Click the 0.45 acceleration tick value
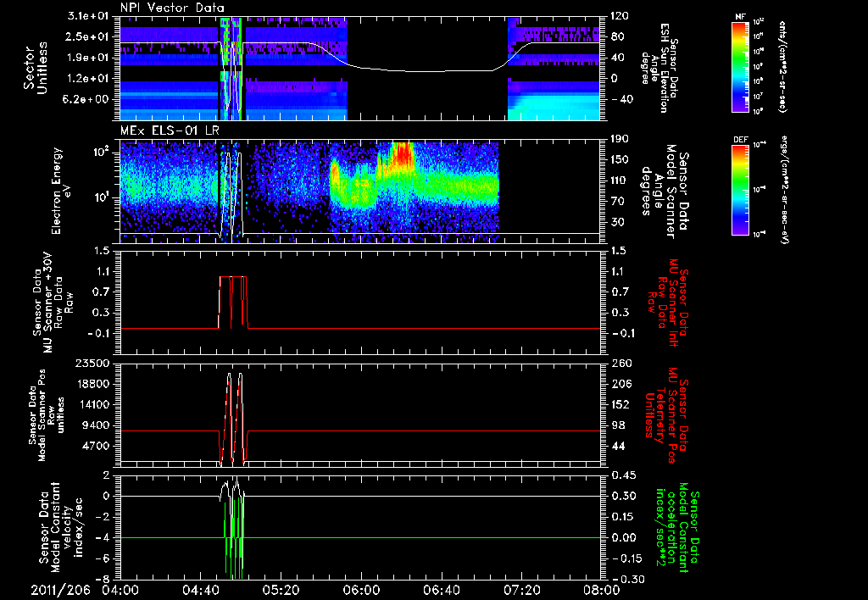The width and height of the screenshot is (868, 600). click(623, 475)
